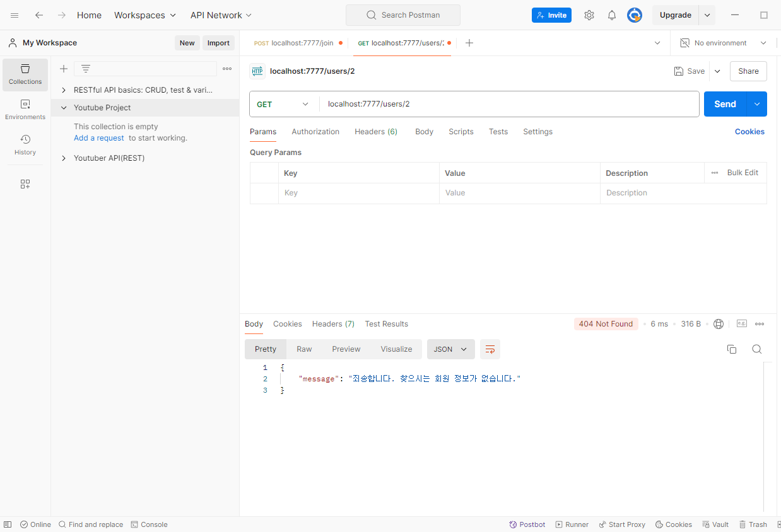Switch to Preview response view
The width and height of the screenshot is (781, 532).
(346, 349)
